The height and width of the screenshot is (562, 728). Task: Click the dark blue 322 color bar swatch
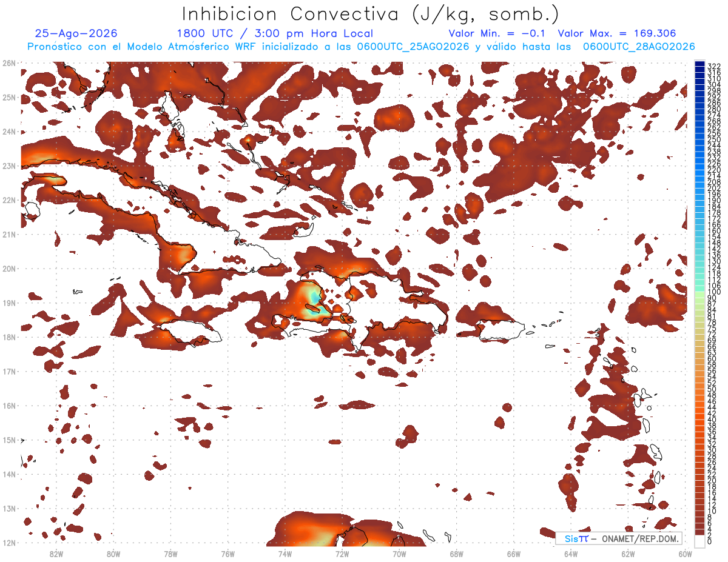(x=699, y=64)
